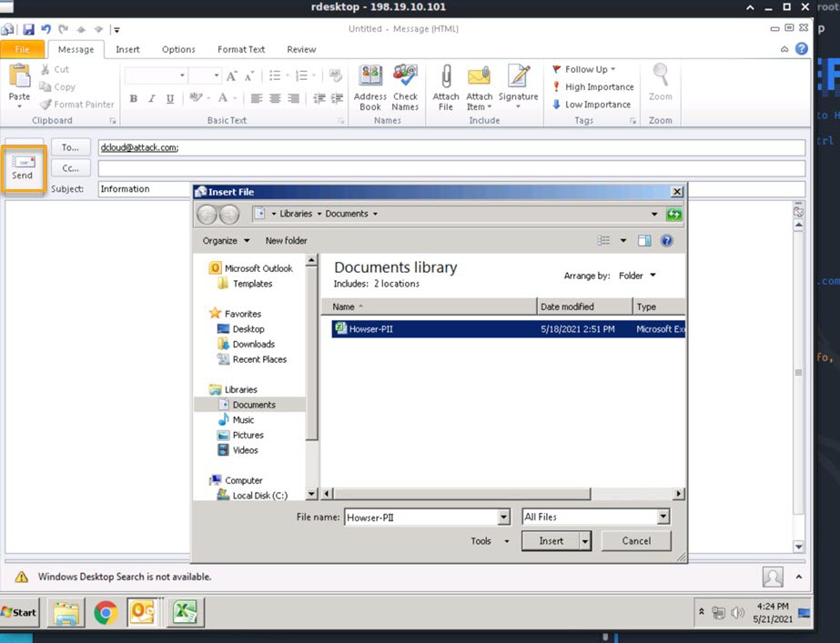Click the Date modified column header
Image resolution: width=840 pixels, height=643 pixels.
pyautogui.click(x=584, y=306)
